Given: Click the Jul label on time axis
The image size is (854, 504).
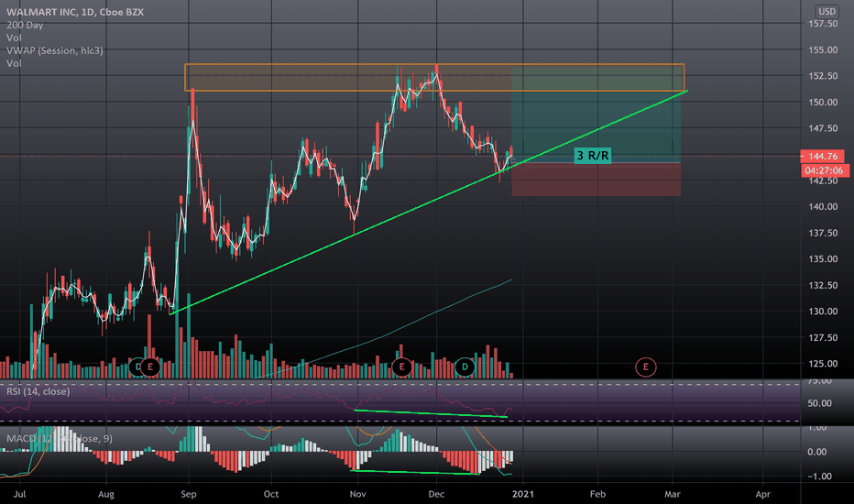Looking at the screenshot, I should [x=19, y=494].
